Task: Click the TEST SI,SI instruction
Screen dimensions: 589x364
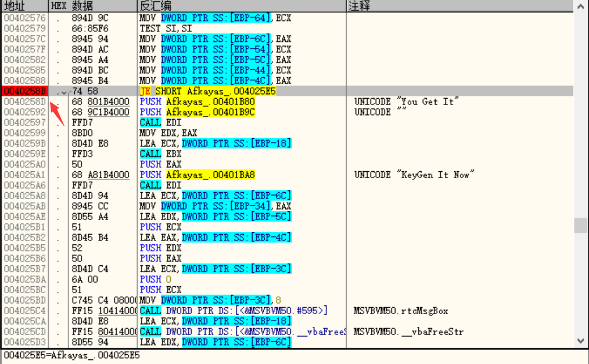Action: 166,28
